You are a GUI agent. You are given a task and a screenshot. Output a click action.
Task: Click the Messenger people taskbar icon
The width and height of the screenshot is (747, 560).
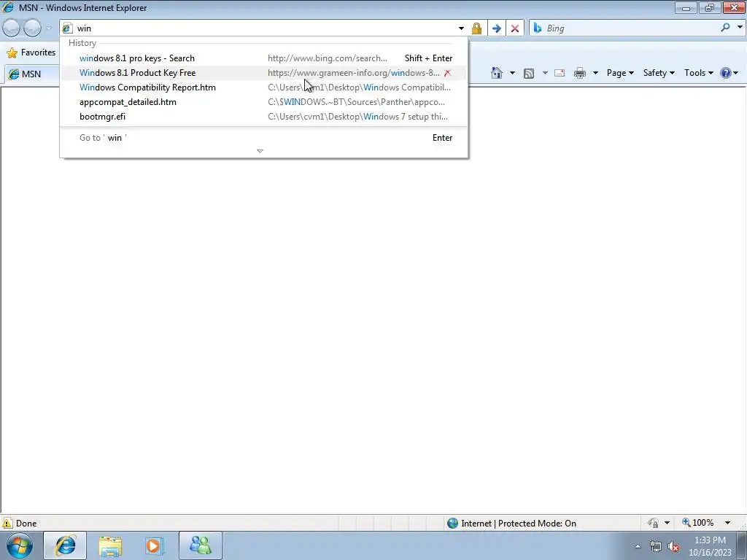[x=201, y=545]
